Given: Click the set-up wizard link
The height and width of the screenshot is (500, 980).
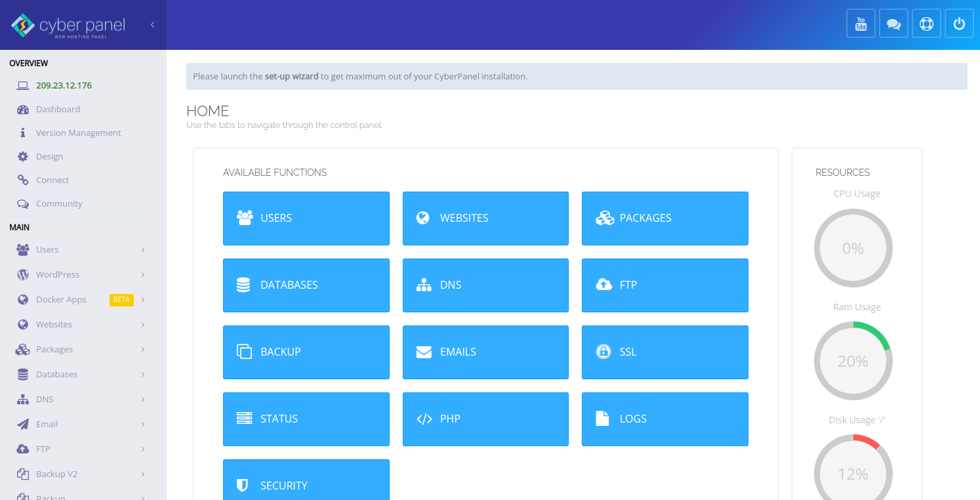Looking at the screenshot, I should pyautogui.click(x=291, y=77).
